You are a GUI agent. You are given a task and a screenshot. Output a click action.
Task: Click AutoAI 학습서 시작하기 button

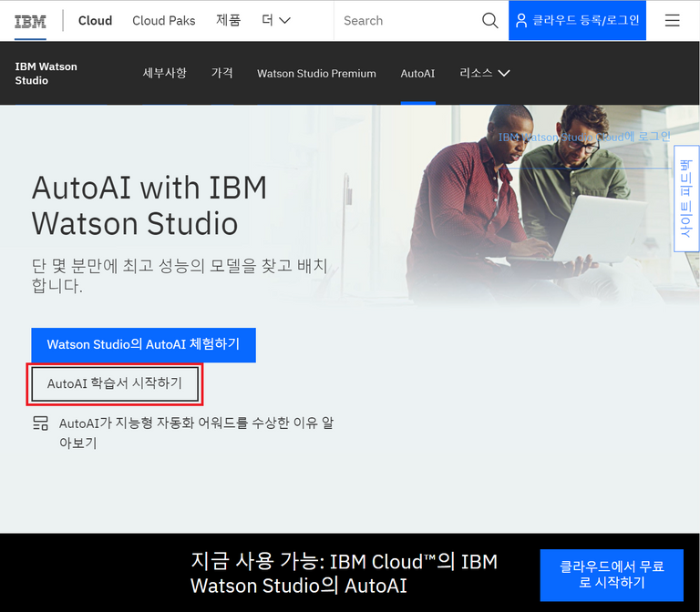pyautogui.click(x=115, y=383)
